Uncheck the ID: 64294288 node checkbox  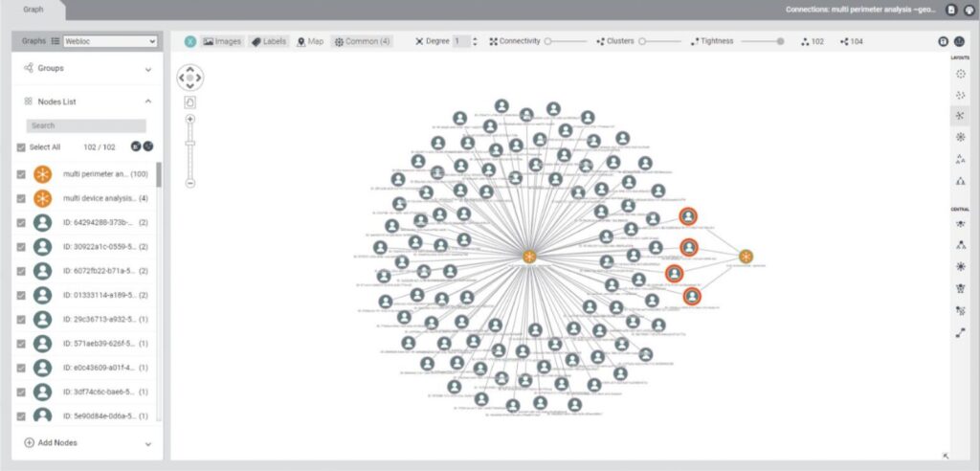(22, 222)
